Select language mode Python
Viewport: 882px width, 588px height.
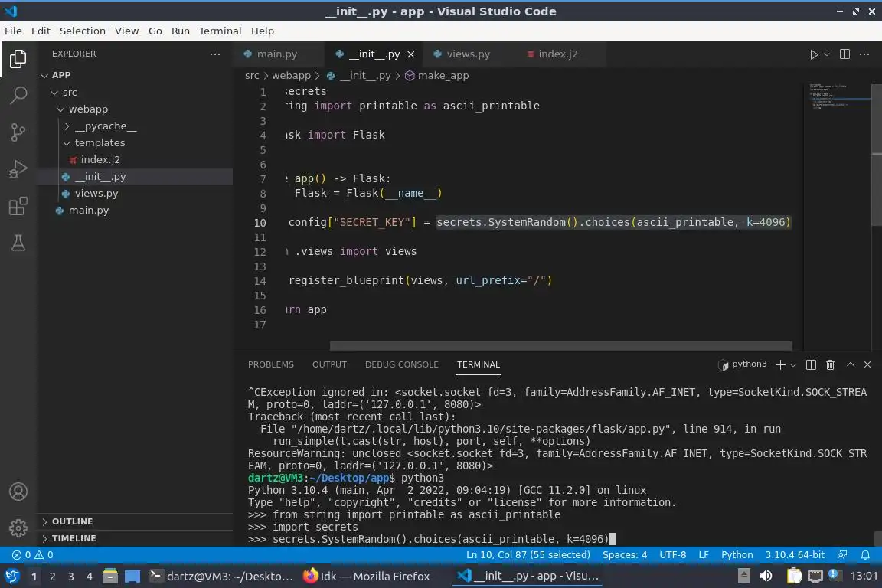click(737, 555)
